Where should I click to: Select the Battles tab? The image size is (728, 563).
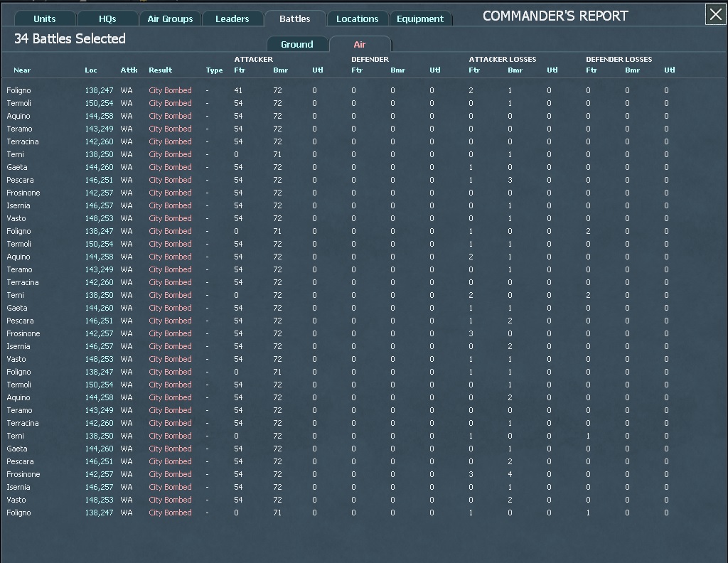295,18
